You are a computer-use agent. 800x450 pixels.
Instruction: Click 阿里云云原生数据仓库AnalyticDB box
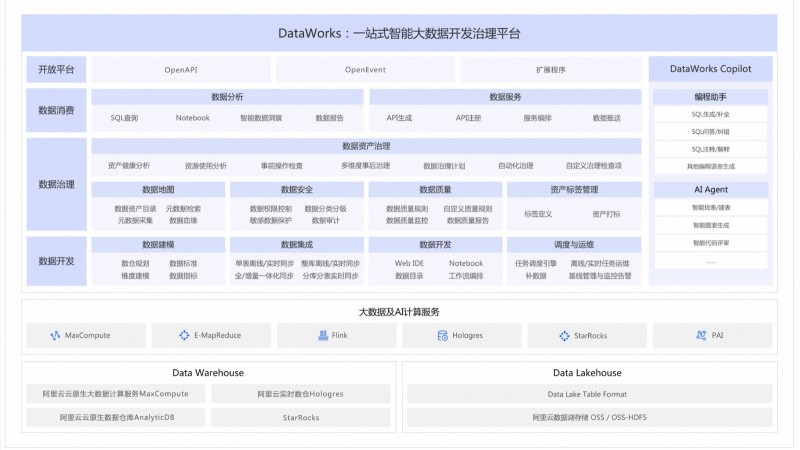click(x=116, y=417)
